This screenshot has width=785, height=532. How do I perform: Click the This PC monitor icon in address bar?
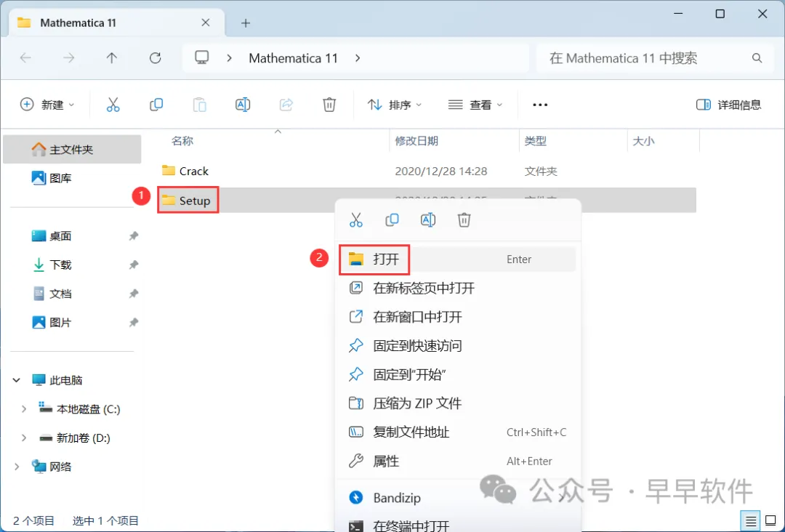coord(202,58)
